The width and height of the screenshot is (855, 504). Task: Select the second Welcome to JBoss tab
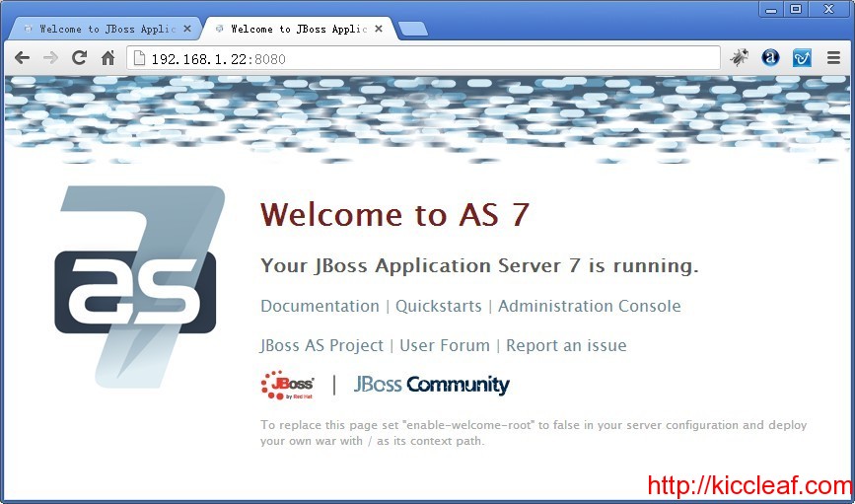tap(299, 29)
